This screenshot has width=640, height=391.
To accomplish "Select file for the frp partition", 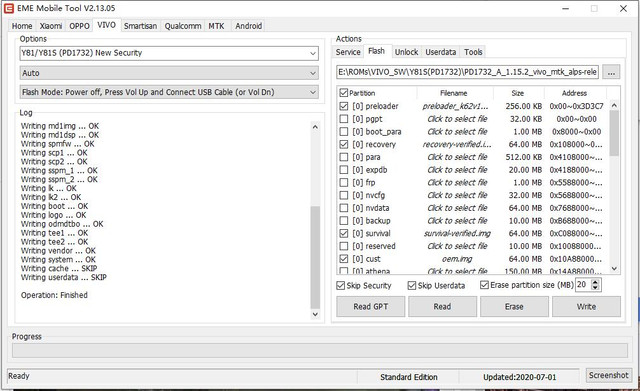I will [457, 182].
